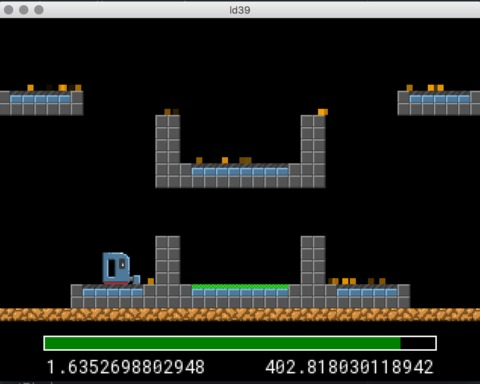Screen dimensions: 480x384
Task: Minimize the ld39 window
Action: click(24, 10)
